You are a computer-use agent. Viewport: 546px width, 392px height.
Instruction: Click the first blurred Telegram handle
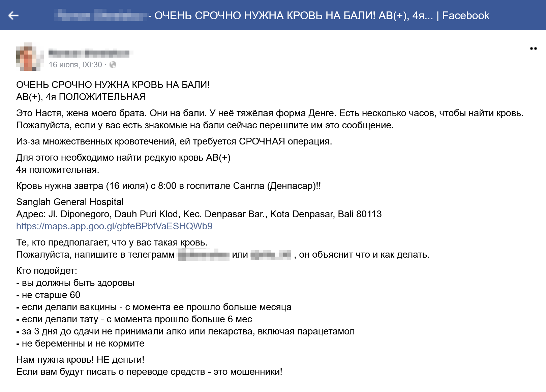coord(204,255)
